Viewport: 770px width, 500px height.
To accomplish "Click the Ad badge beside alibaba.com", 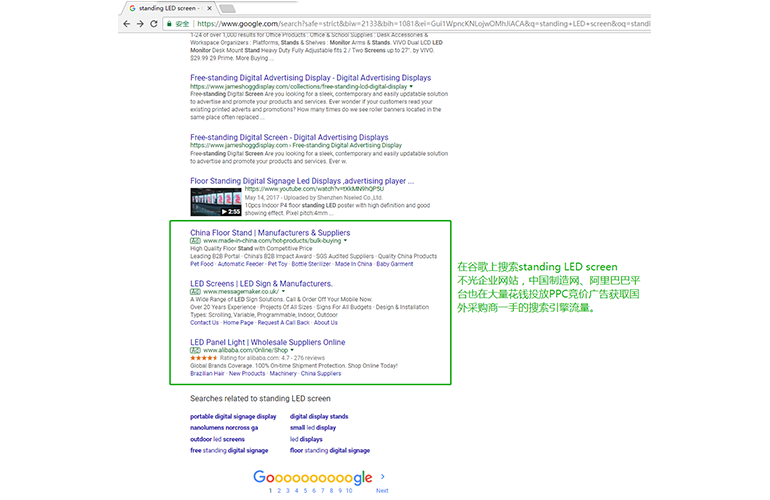I will coord(195,350).
